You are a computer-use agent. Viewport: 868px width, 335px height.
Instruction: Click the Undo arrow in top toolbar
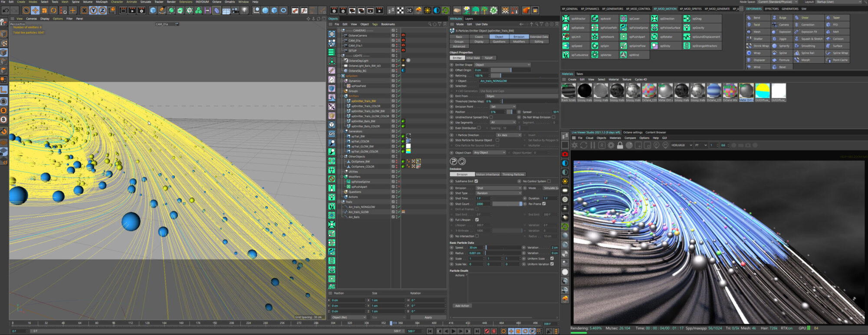click(x=6, y=10)
